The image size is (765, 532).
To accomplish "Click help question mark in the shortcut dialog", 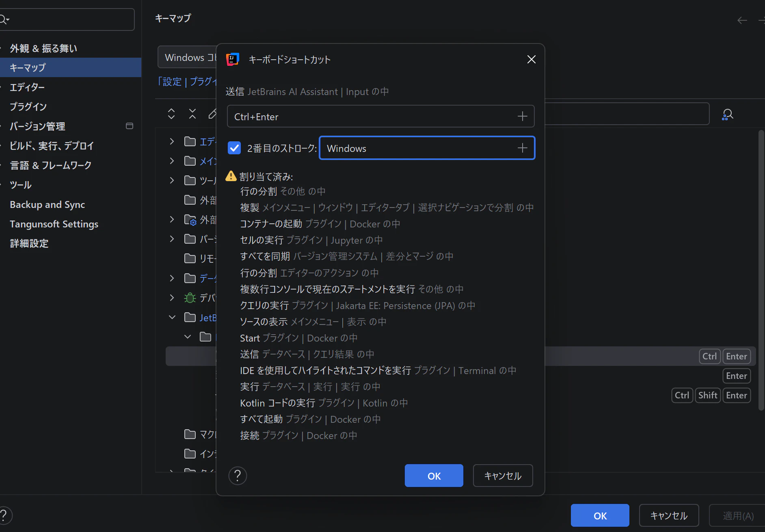I will 238,476.
